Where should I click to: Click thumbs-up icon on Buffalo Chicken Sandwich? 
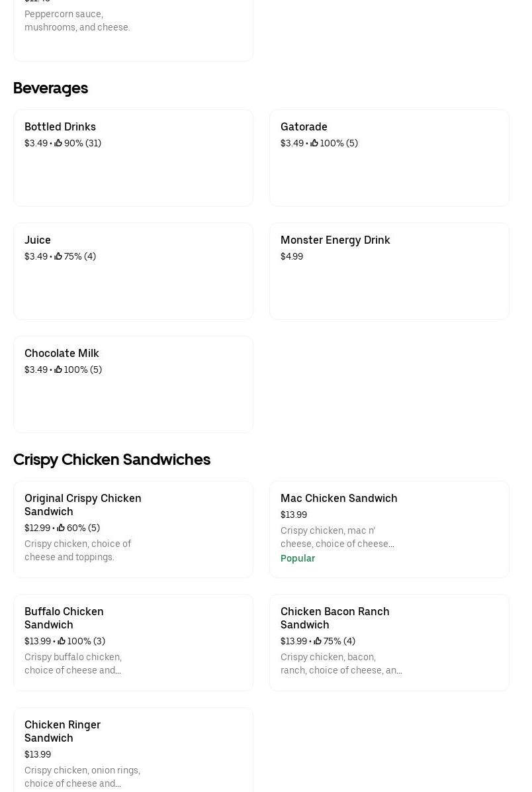coord(62,641)
